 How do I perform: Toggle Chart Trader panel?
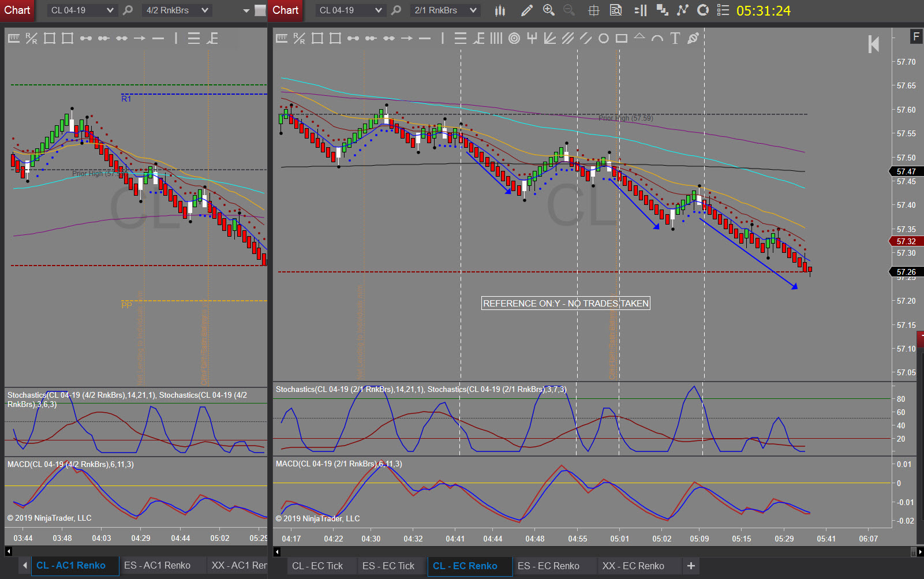click(x=640, y=10)
